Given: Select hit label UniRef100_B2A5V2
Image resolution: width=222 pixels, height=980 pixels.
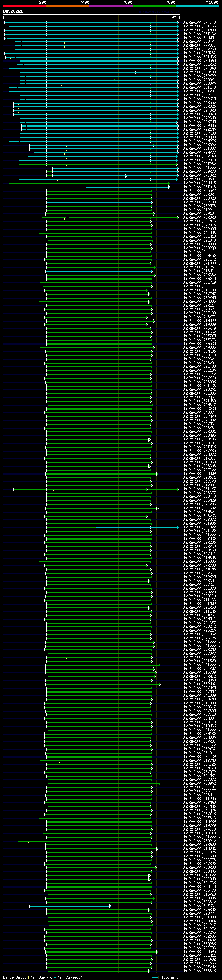Looking at the screenshot, I should click(199, 191).
